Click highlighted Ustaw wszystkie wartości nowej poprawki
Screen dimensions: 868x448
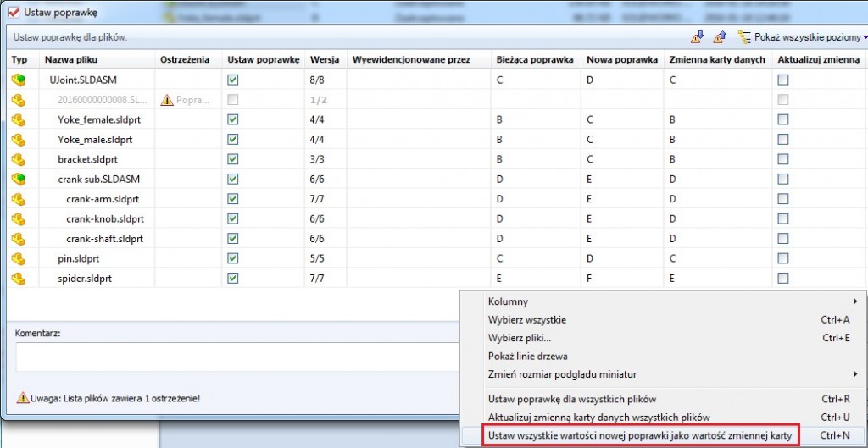coord(640,435)
